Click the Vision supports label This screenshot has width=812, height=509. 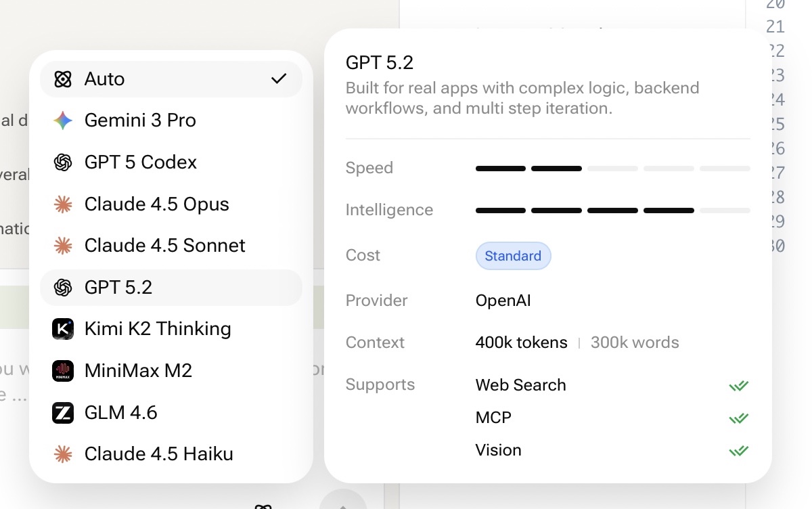[499, 450]
